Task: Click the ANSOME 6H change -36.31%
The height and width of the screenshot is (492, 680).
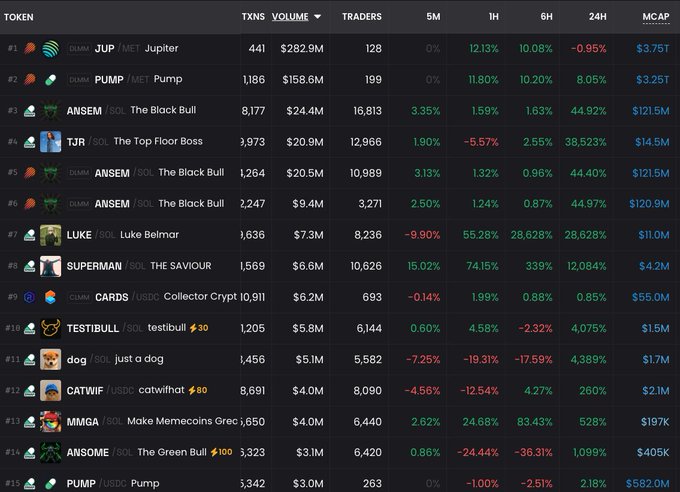Action: [533, 453]
